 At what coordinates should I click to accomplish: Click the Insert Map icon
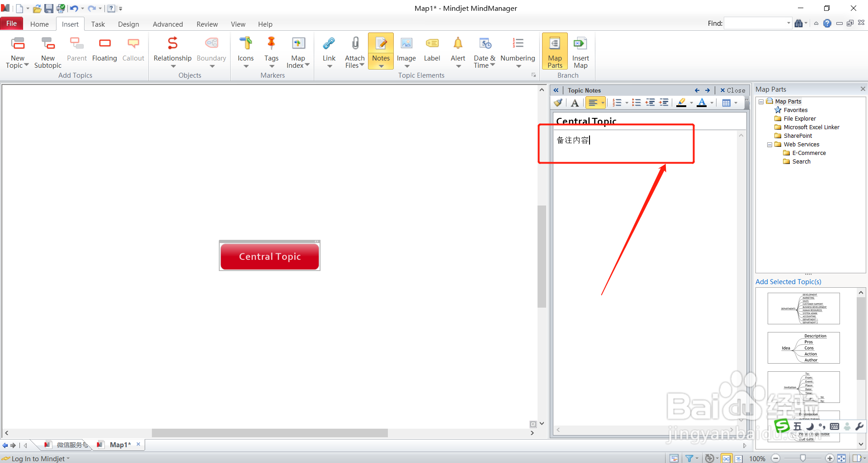(x=580, y=43)
